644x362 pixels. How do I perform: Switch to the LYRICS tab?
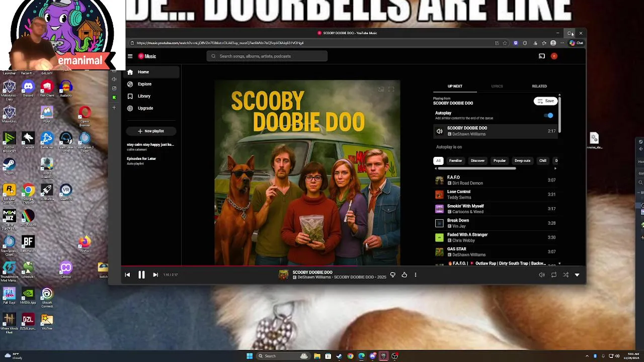coord(497,86)
